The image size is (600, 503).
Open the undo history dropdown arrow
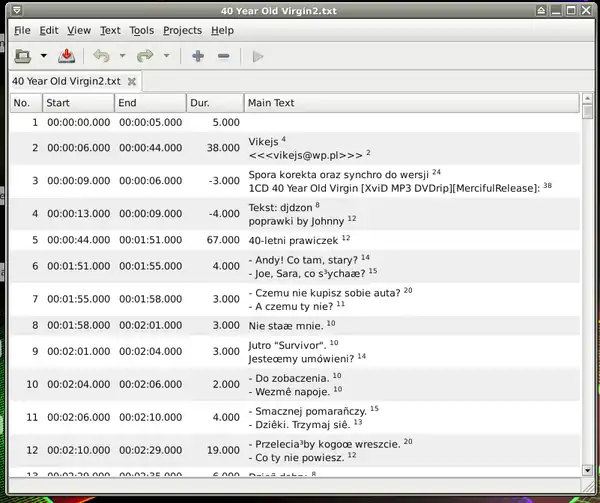pos(122,56)
